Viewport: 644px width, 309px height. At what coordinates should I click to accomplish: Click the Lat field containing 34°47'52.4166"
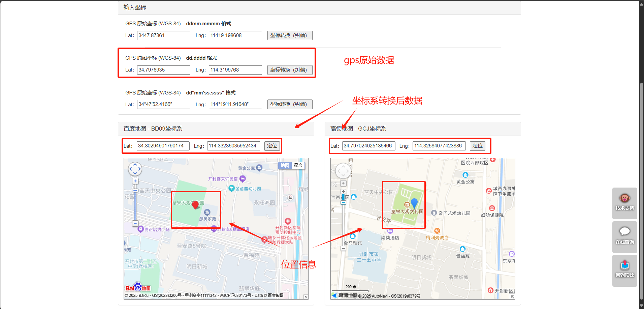pyautogui.click(x=163, y=104)
